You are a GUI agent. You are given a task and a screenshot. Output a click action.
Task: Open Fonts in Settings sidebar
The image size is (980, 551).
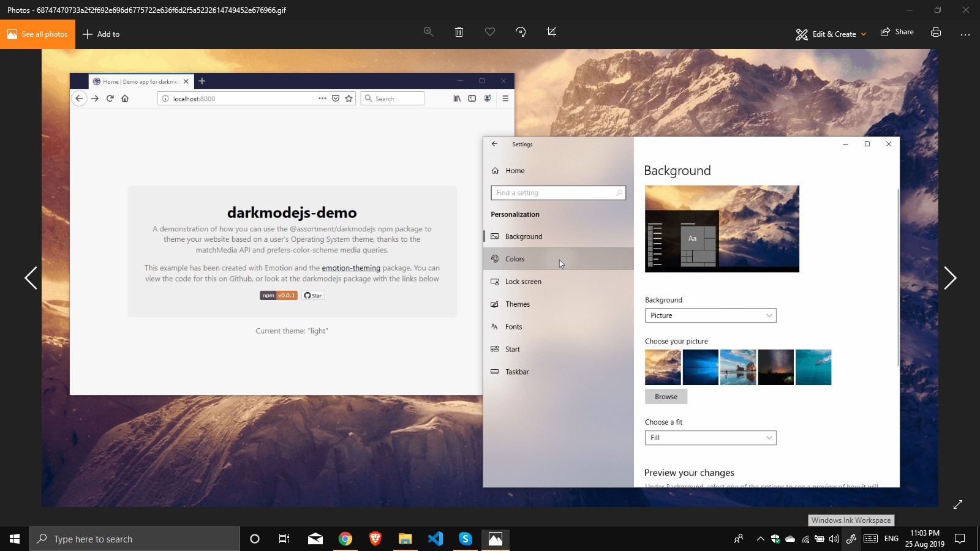click(x=559, y=327)
